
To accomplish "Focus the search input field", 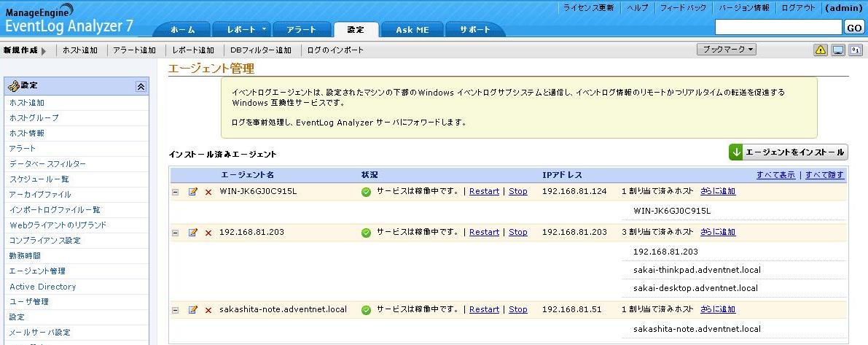I will pyautogui.click(x=778, y=27).
